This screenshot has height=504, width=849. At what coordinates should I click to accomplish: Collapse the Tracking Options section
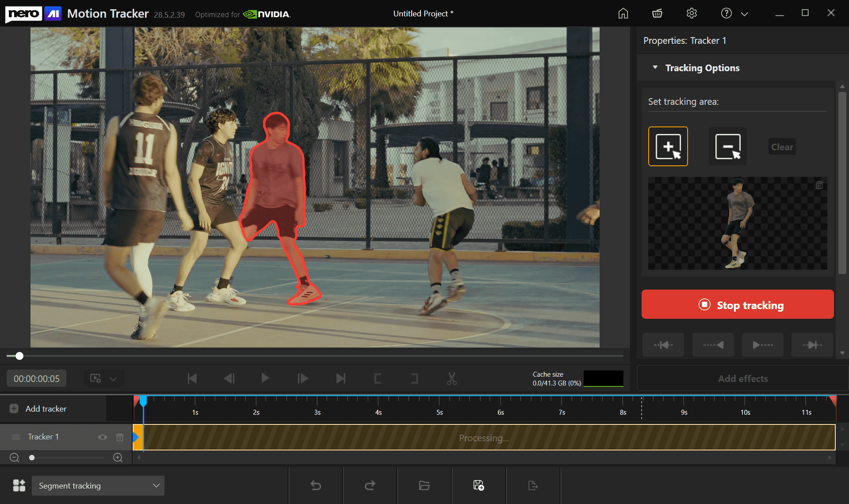coord(655,68)
